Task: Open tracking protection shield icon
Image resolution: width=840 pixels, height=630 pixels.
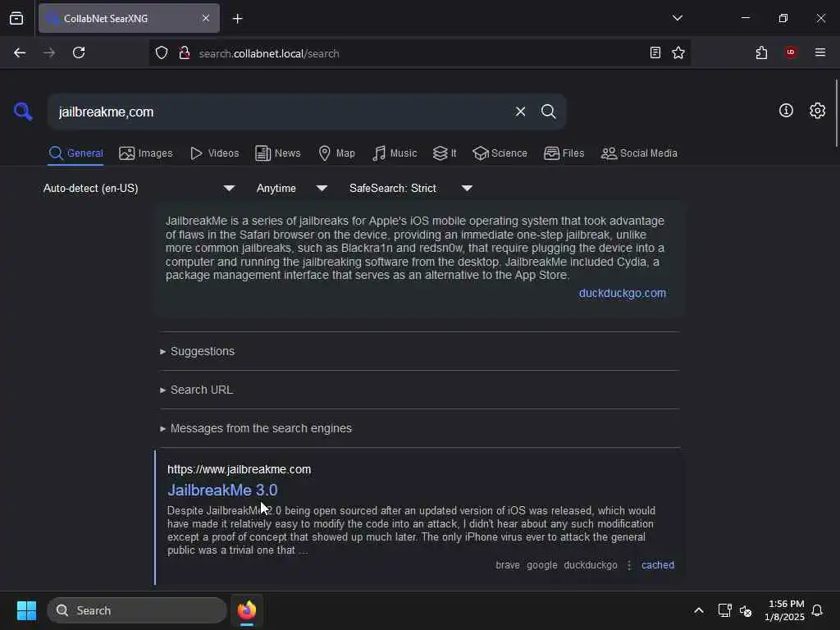Action: point(162,53)
